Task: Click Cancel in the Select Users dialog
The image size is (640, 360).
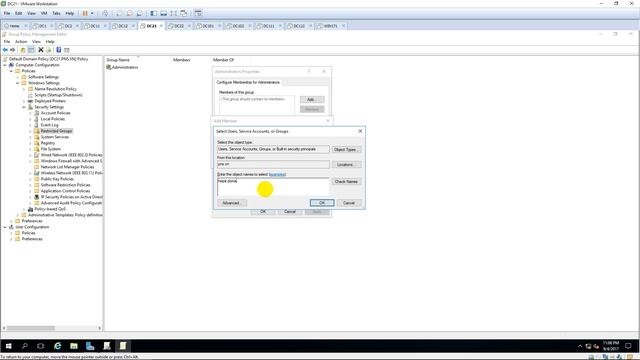Action: coord(349,203)
